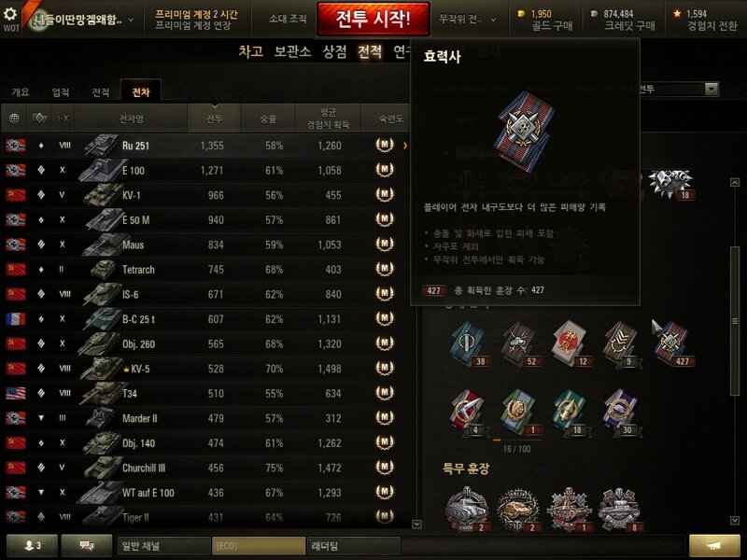Open the settings gear menu
Screen dimensions: 747x560
(10, 14)
